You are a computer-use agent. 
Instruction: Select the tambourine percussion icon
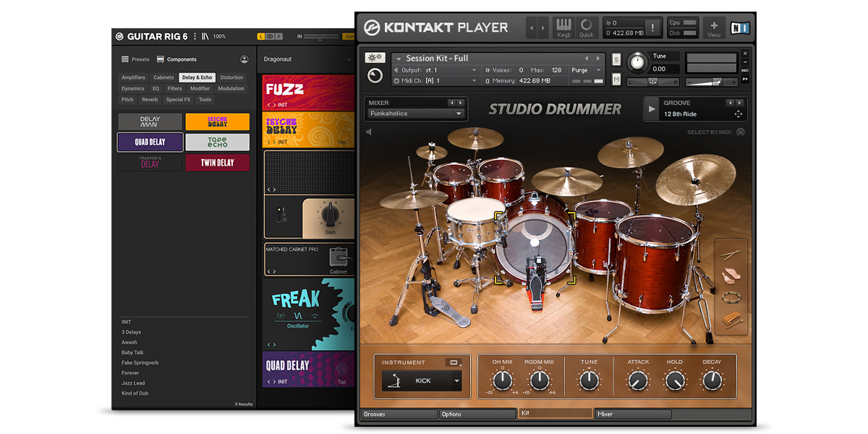732,297
